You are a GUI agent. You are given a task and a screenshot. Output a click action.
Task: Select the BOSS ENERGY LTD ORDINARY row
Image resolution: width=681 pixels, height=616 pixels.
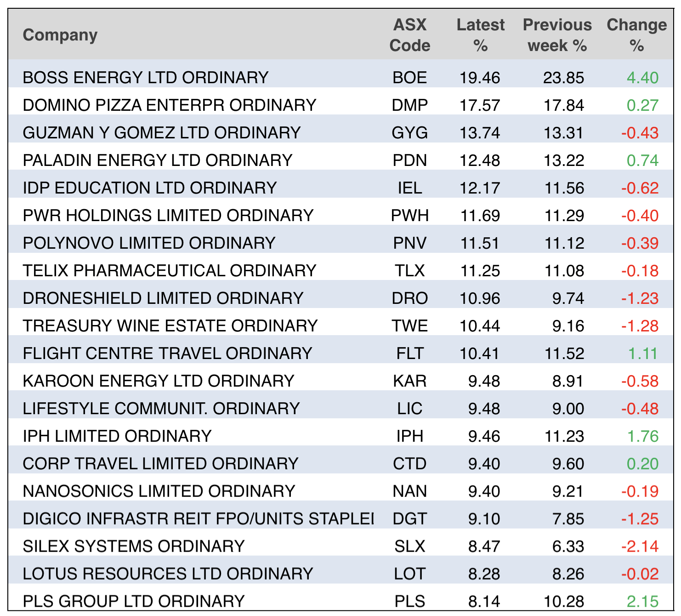coord(145,78)
